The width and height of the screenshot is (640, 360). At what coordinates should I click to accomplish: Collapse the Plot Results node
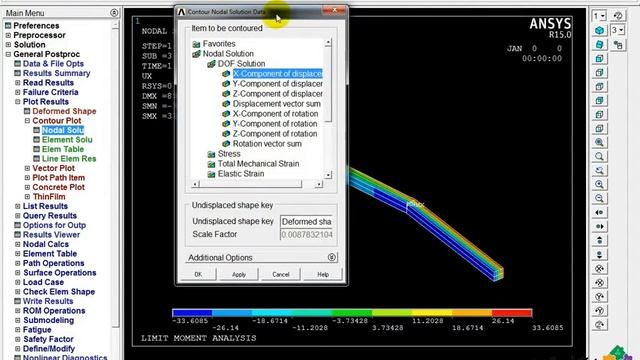click(18, 102)
